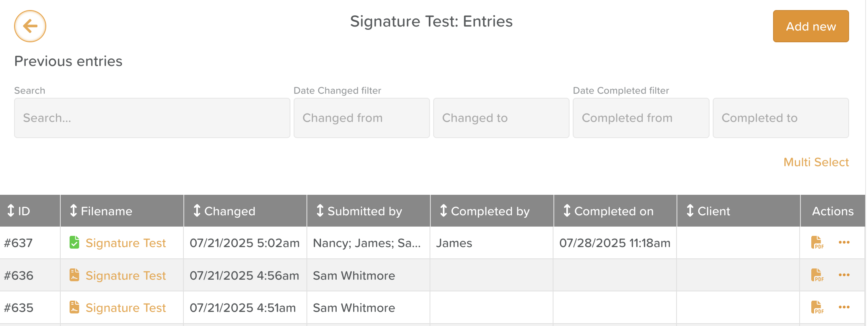This screenshot has width=868, height=326.
Task: Enable Multi Select mode
Action: [x=816, y=162]
